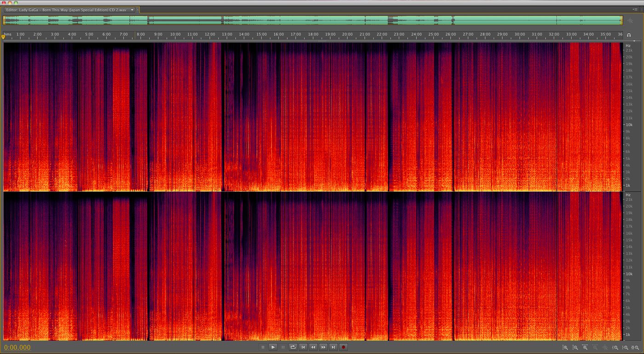Zoom out amplitude

tap(575, 348)
